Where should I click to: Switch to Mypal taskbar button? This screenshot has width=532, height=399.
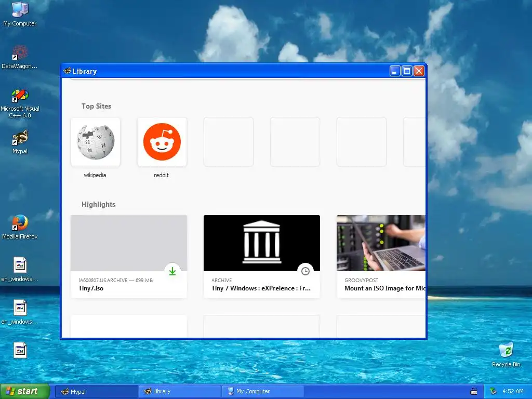click(96, 392)
